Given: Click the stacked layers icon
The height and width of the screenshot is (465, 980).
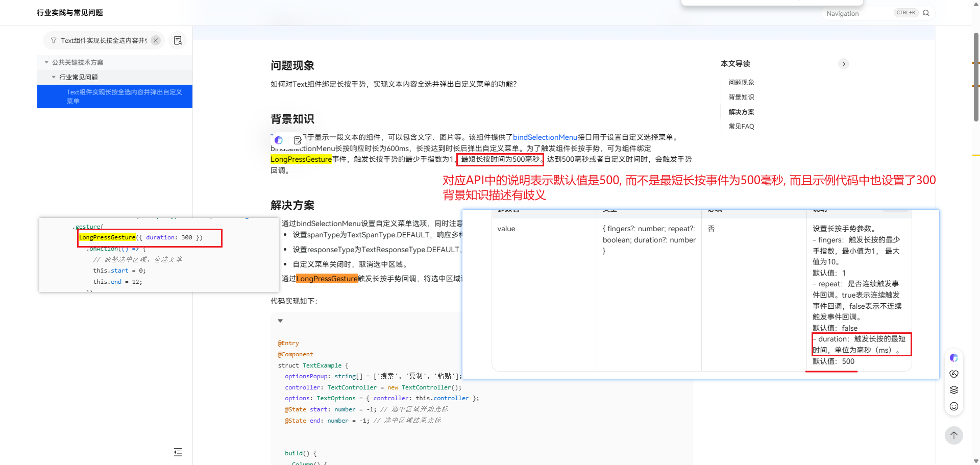Looking at the screenshot, I should [954, 390].
